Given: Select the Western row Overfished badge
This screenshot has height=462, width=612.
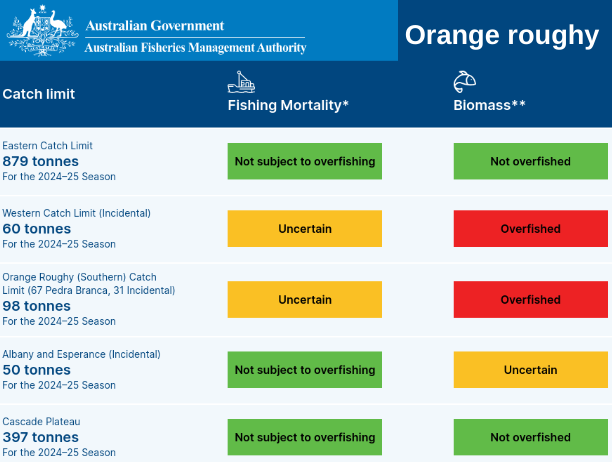Looking at the screenshot, I should pos(530,229).
